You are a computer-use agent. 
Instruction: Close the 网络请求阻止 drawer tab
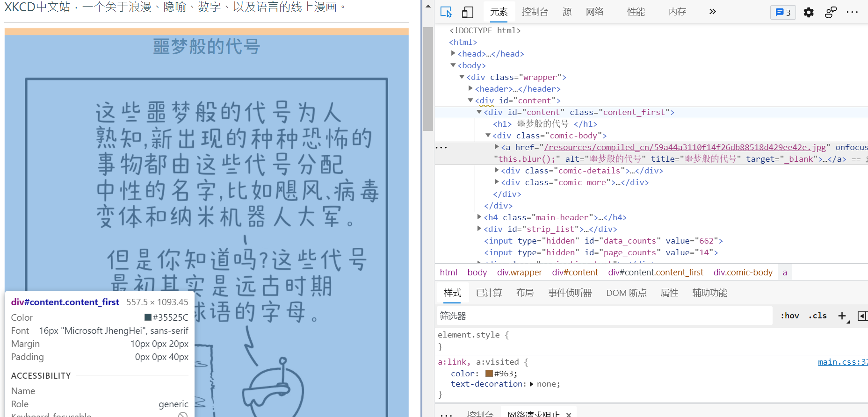pyautogui.click(x=569, y=414)
